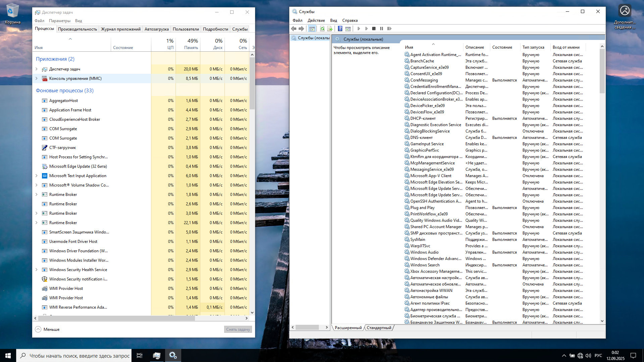The image size is (644, 362).
Task: Sort processes by ЦП column header
Action: (163, 44)
